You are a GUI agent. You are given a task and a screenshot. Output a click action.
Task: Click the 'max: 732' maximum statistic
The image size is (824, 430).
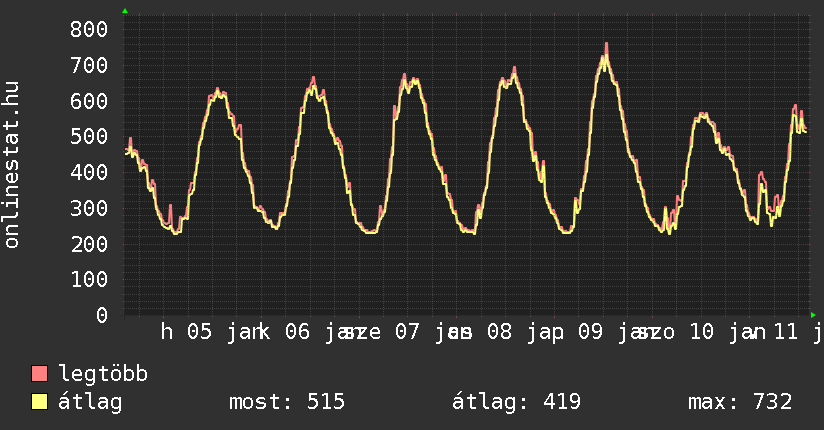pos(740,402)
